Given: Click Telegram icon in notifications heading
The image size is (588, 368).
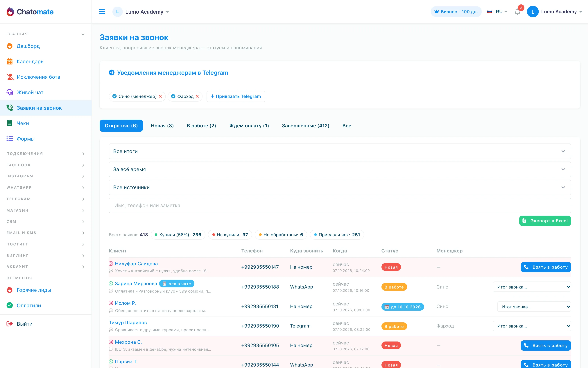Looking at the screenshot, I should [112, 72].
